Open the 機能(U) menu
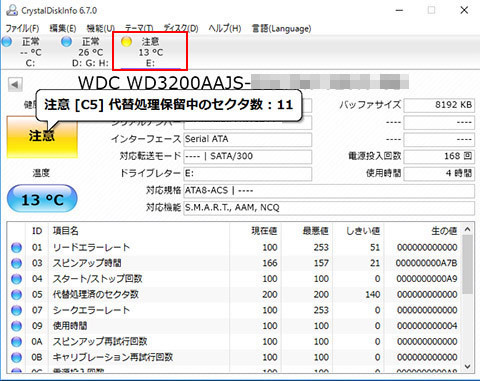This screenshot has width=480, height=381. pyautogui.click(x=101, y=29)
